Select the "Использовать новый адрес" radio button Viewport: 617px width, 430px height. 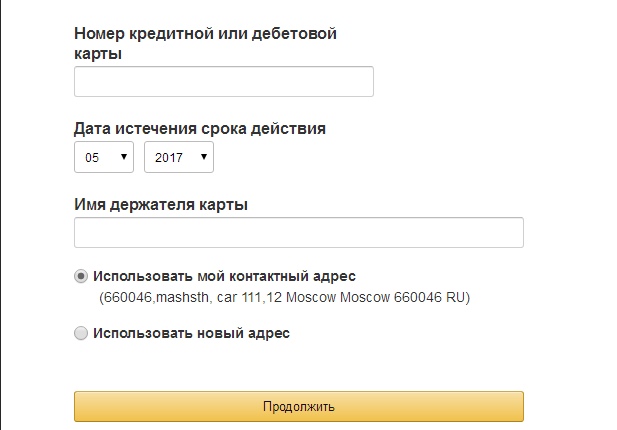click(x=81, y=333)
